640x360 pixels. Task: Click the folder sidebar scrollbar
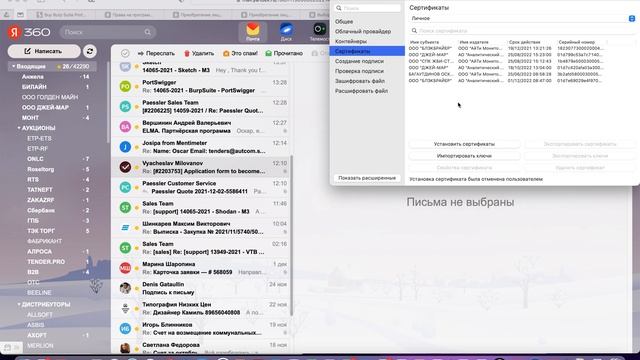(108, 102)
